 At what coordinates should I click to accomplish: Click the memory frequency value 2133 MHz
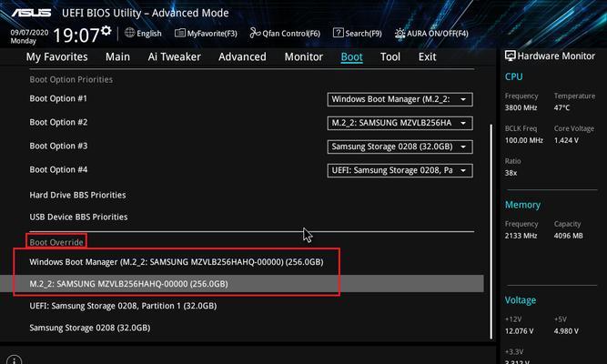(521, 236)
